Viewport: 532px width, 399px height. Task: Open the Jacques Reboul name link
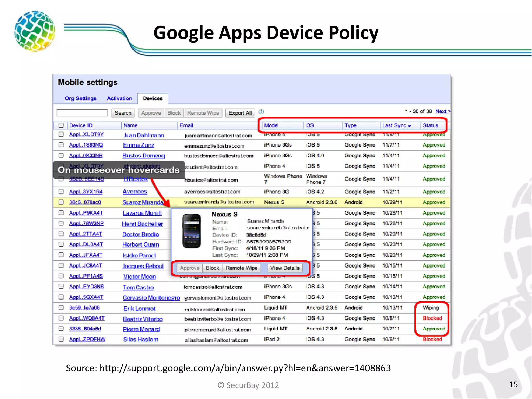point(143,266)
